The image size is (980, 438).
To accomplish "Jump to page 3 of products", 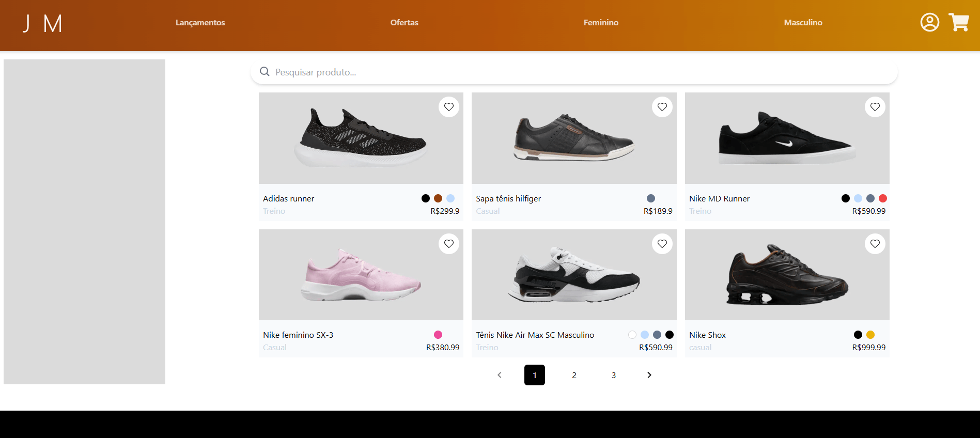I will pyautogui.click(x=613, y=376).
